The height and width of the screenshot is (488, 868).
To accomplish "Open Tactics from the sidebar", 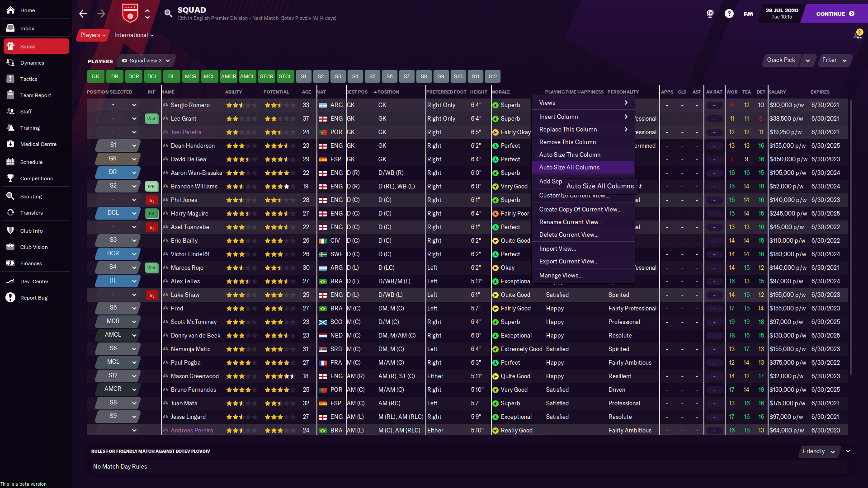I will (x=28, y=79).
